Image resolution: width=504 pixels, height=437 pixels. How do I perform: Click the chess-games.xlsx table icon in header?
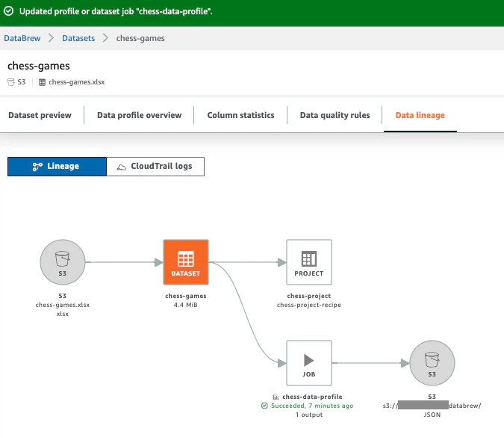[x=42, y=82]
